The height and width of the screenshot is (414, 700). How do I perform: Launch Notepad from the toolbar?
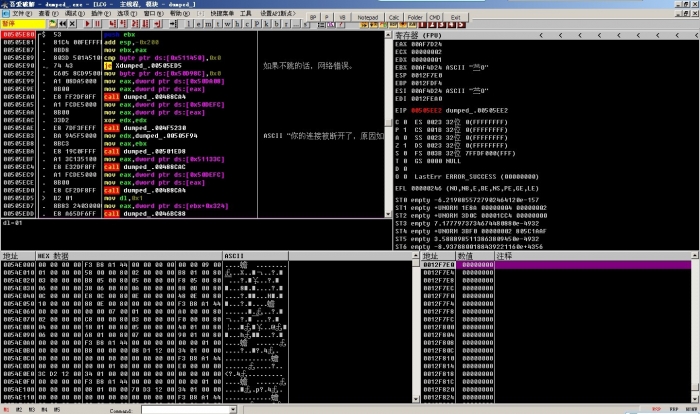click(368, 17)
